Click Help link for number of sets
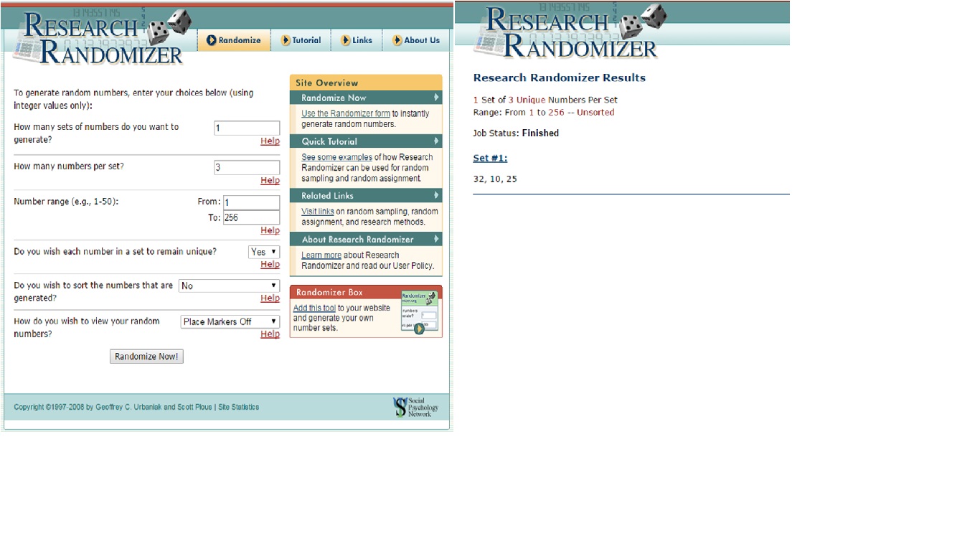The height and width of the screenshot is (551, 980). [x=270, y=141]
